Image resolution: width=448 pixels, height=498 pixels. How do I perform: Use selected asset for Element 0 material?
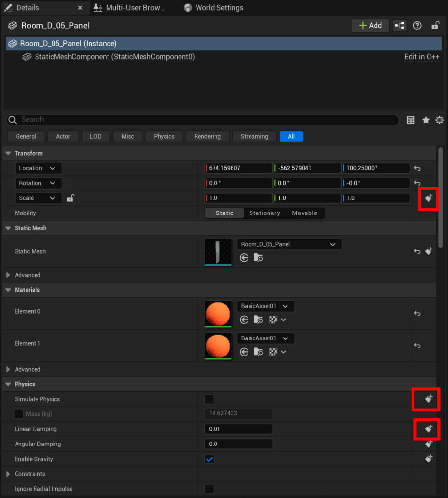[244, 320]
